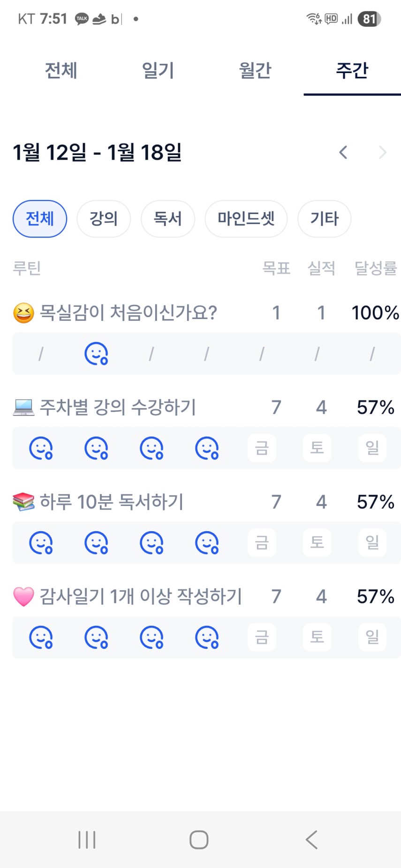Tap the laptop icon for 주차별 강의 수강하기
Viewport: 401px width, 868px height.
click(x=23, y=408)
